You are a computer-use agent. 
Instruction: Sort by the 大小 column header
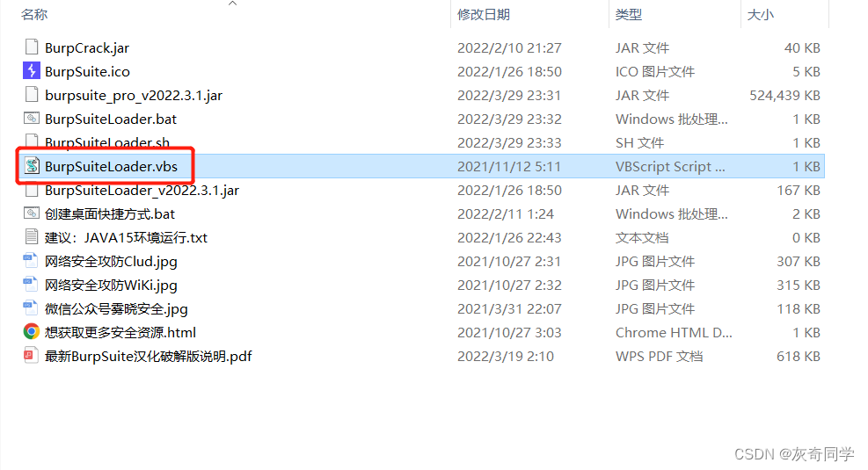[761, 14]
